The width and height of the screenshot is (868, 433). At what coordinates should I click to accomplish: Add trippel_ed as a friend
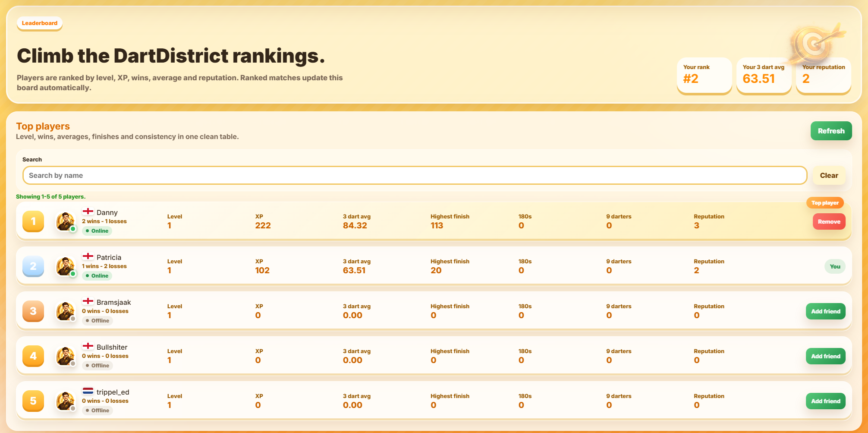(x=825, y=401)
